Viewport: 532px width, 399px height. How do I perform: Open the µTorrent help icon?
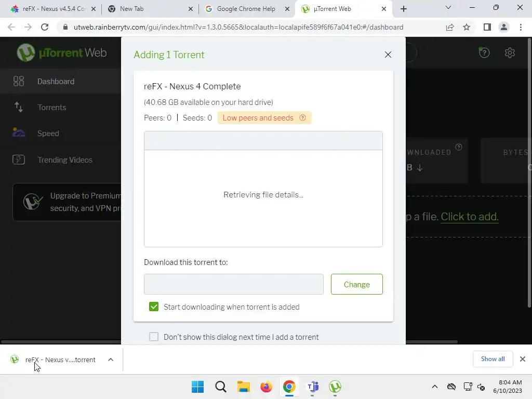[x=484, y=52]
